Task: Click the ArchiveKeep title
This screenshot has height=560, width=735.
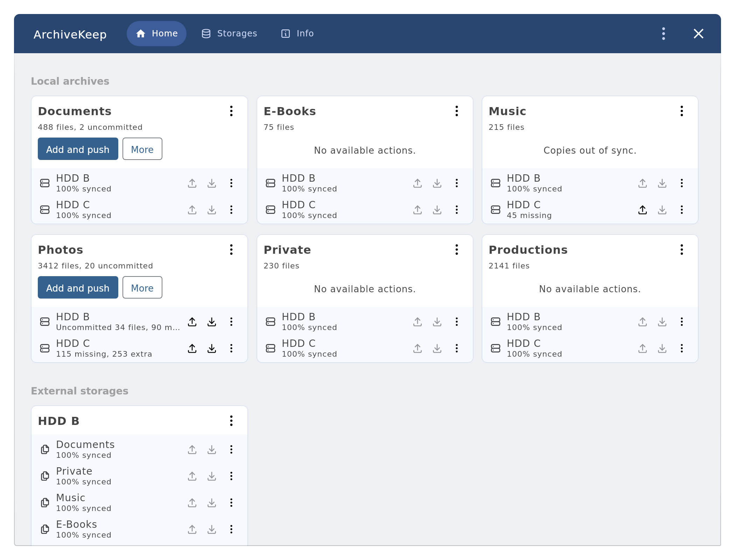Action: point(70,34)
